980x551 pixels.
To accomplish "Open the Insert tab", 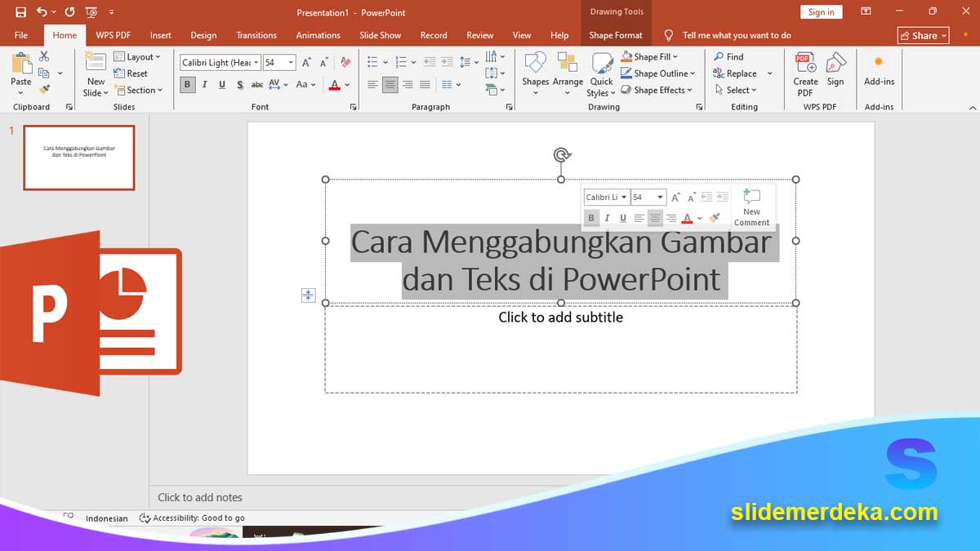I will [x=161, y=35].
